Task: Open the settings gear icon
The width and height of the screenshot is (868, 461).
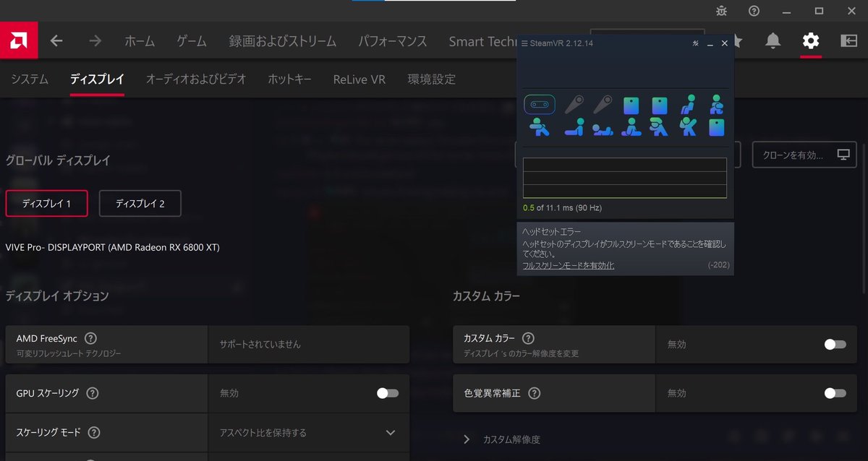Action: point(811,41)
